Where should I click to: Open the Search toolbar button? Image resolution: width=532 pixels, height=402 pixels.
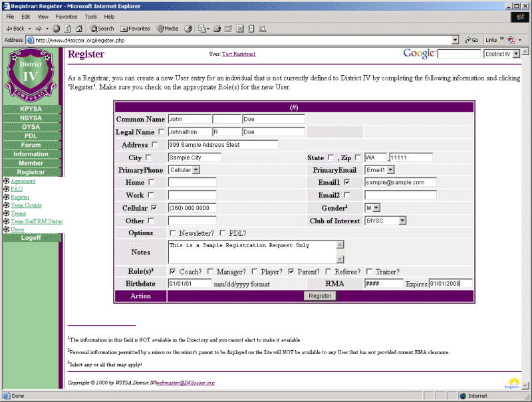102,29
